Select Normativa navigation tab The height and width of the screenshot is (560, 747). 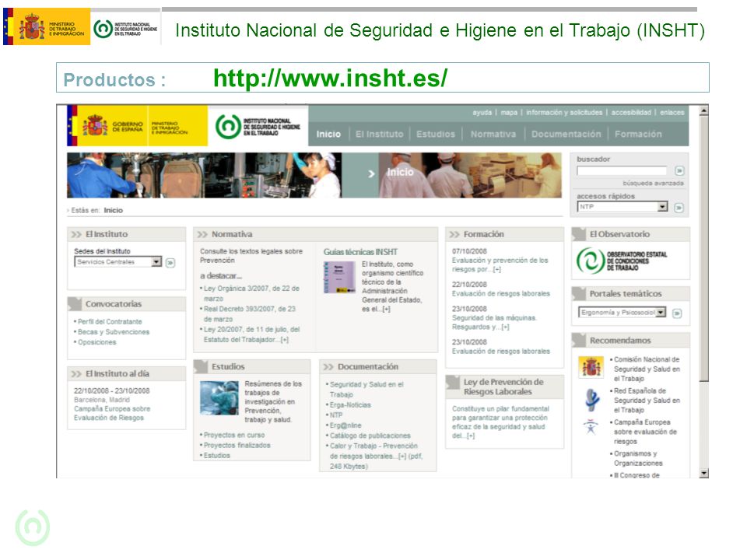click(493, 135)
